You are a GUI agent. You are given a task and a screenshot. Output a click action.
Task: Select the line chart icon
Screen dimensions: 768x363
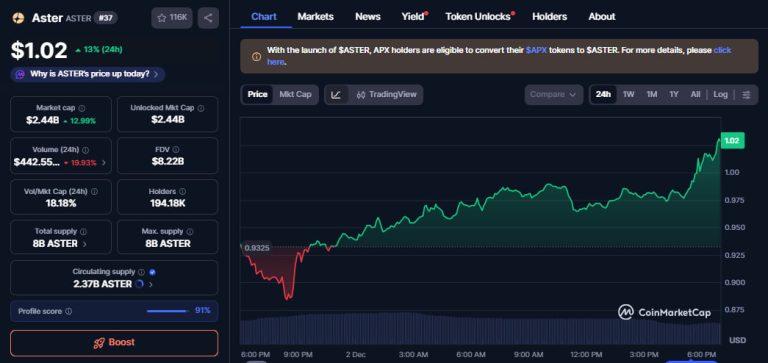click(x=336, y=95)
